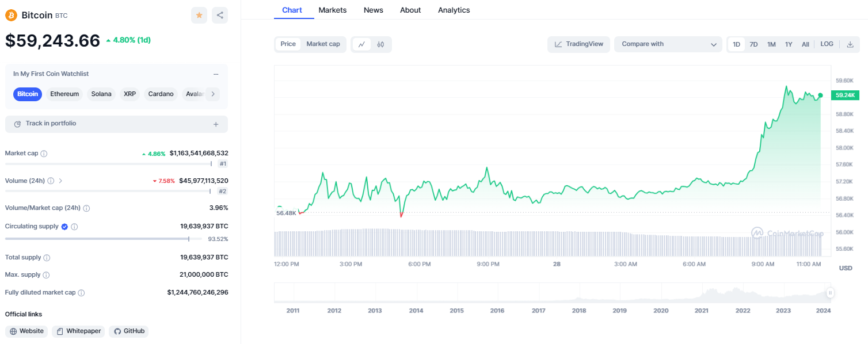Click the $59,243.66 price text
This screenshot has height=344, width=868.
click(52, 40)
